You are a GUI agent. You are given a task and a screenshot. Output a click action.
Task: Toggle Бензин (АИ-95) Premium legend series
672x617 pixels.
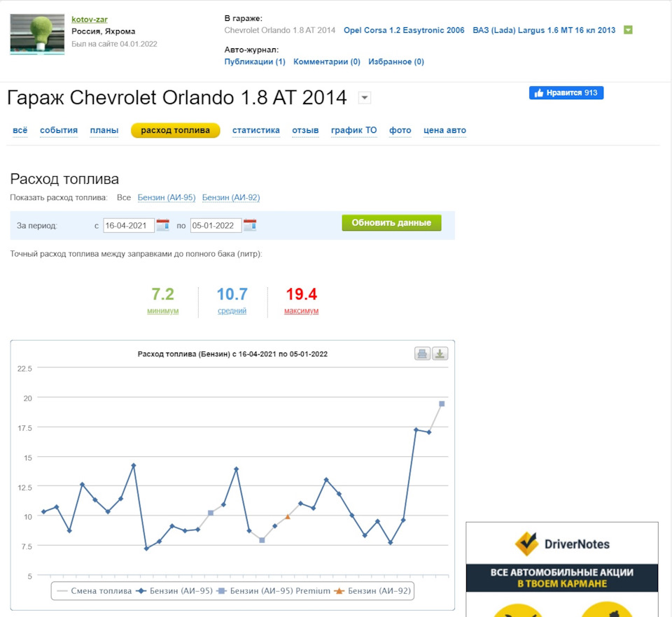click(274, 591)
